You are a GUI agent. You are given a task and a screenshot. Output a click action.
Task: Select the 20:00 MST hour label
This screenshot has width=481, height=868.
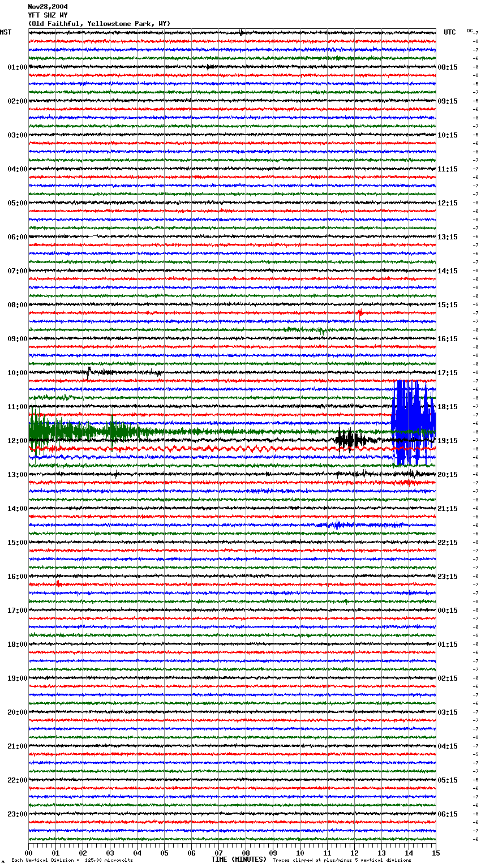18,712
